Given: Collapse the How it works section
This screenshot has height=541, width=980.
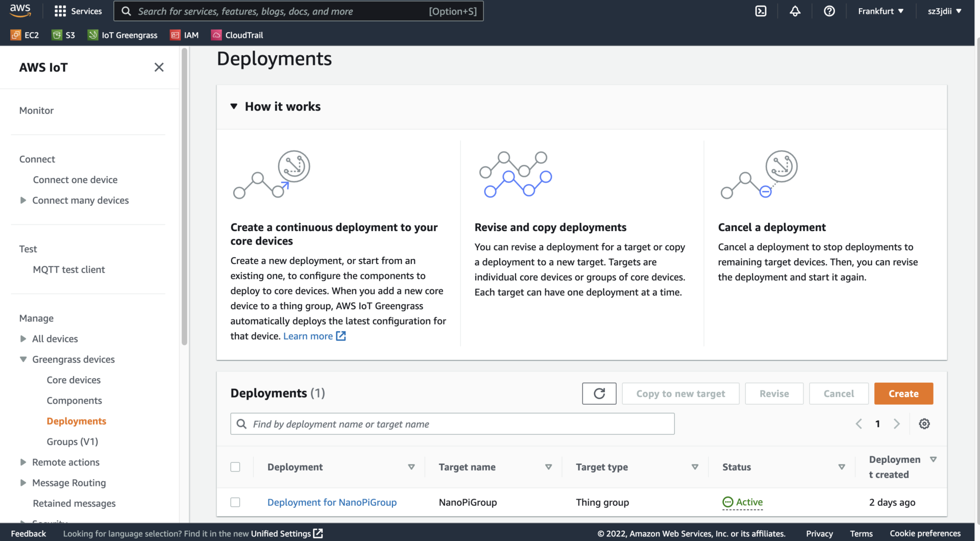Looking at the screenshot, I should [234, 106].
